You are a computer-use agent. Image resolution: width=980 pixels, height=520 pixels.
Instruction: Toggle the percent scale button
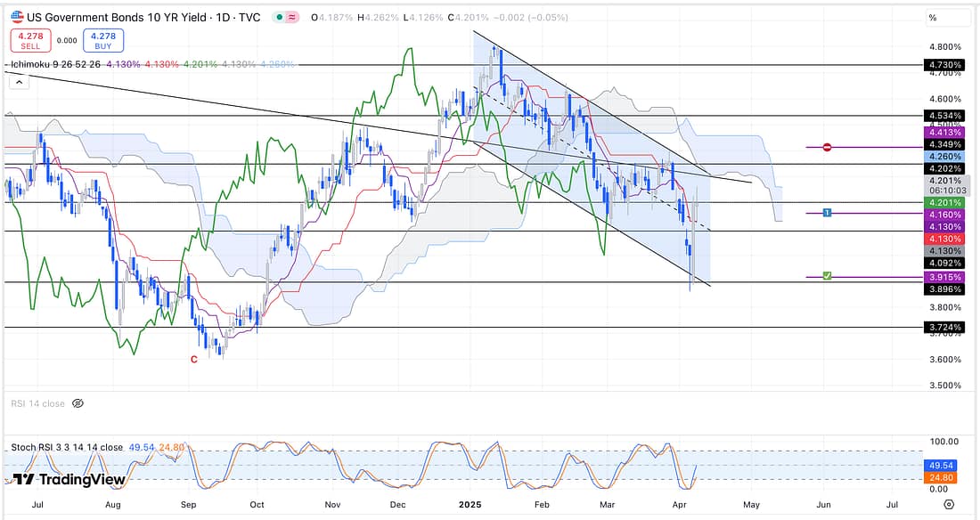933,18
